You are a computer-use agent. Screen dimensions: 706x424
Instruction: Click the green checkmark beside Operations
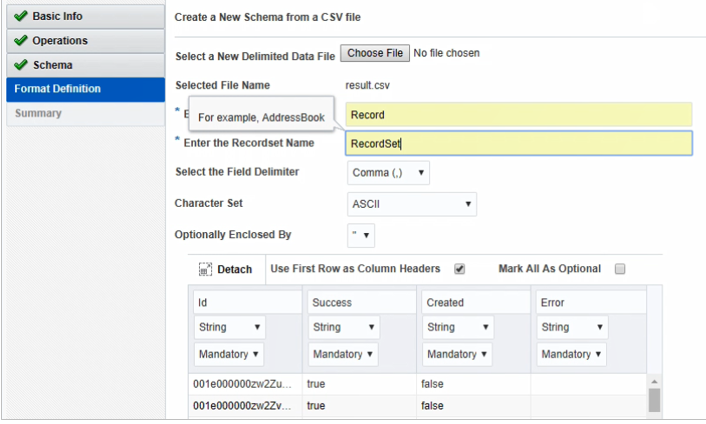click(x=21, y=41)
